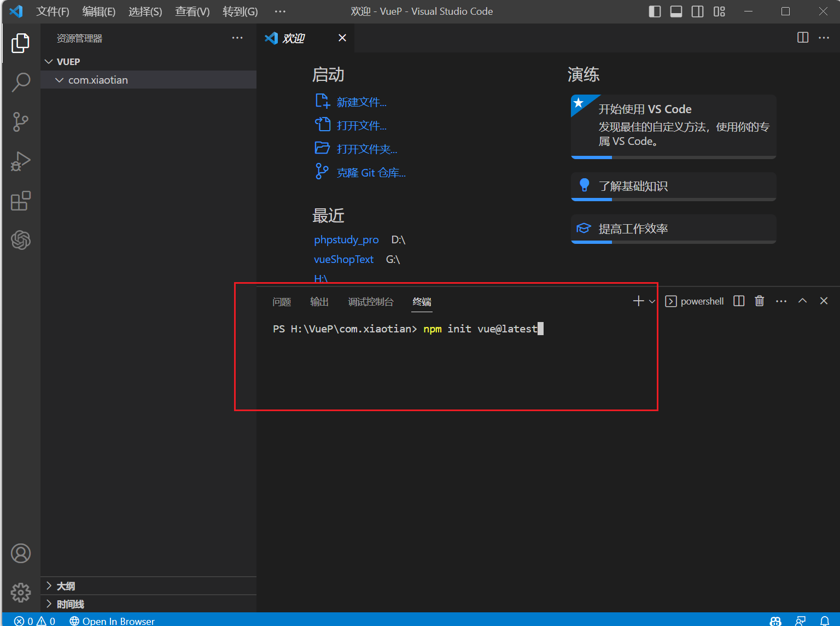Screen dimensions: 840x626
Task: Click the errors and warnings status item
Action: 35,621
